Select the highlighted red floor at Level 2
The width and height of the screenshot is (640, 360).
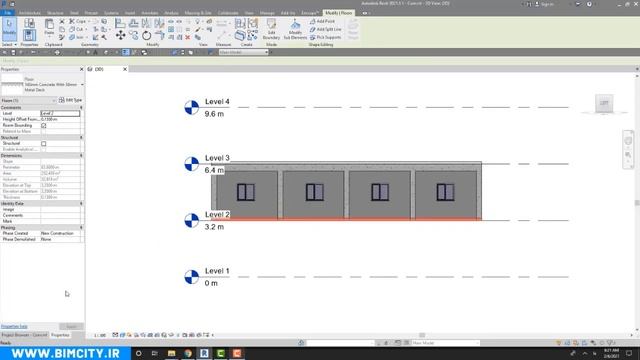pos(347,219)
